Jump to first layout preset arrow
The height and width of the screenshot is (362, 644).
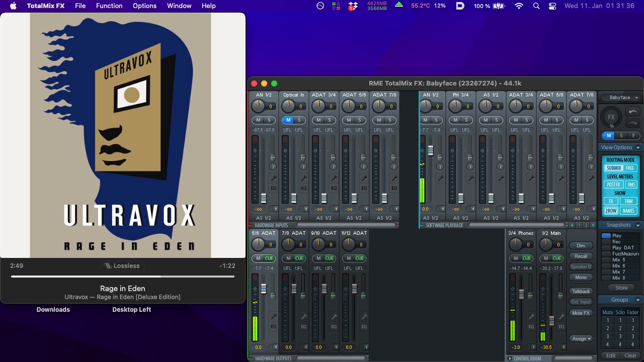coord(572,226)
